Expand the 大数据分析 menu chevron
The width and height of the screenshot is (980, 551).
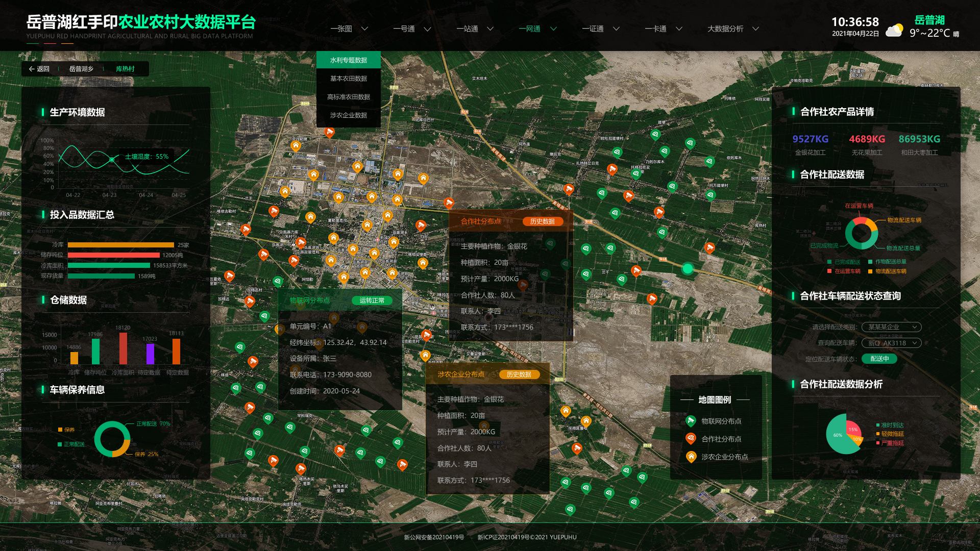tap(756, 29)
